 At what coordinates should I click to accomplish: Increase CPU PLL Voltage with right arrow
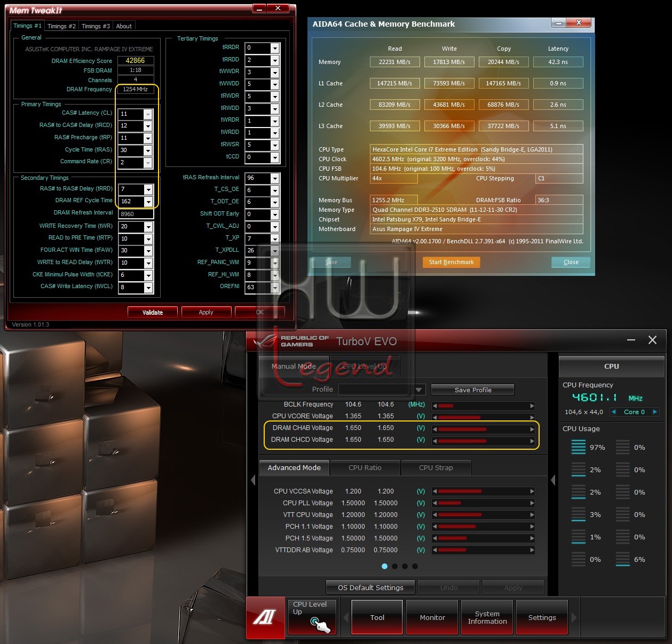tap(532, 503)
